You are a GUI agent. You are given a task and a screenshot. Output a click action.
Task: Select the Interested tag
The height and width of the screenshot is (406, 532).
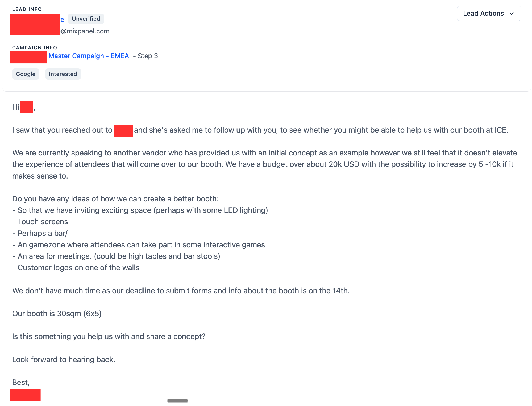click(63, 74)
